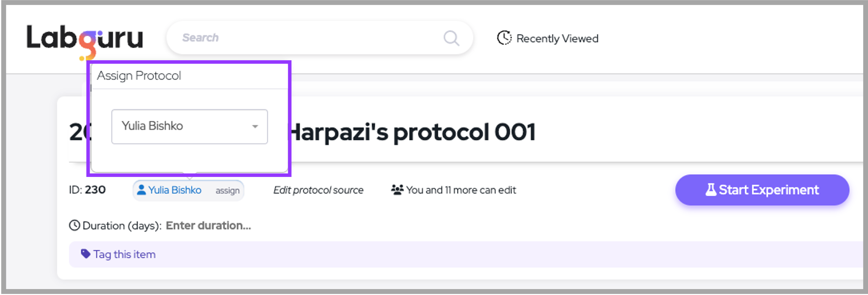Click the Recently Viewed clock icon
The width and height of the screenshot is (868, 295).
[x=504, y=38]
